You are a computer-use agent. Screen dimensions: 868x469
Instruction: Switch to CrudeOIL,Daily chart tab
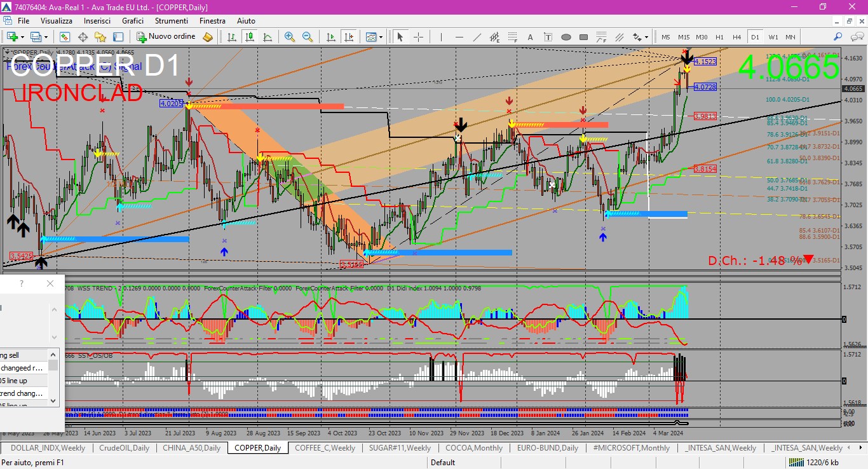coord(124,448)
